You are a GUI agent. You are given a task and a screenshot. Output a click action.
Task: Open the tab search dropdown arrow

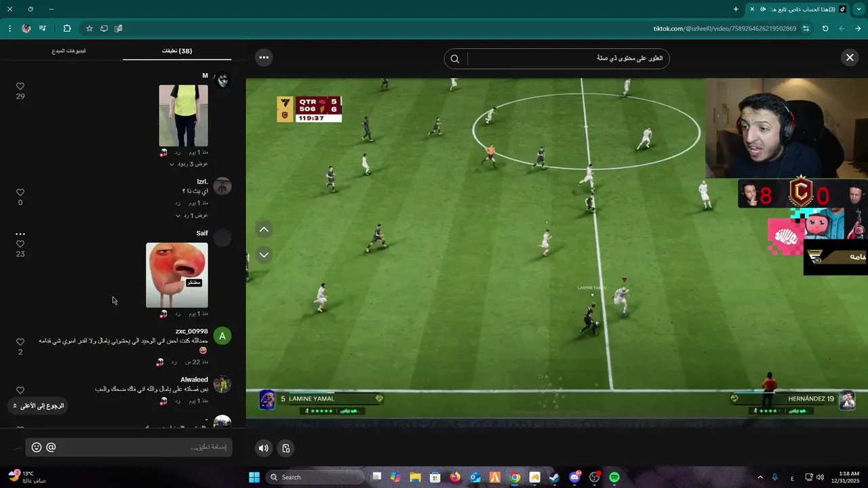(859, 9)
